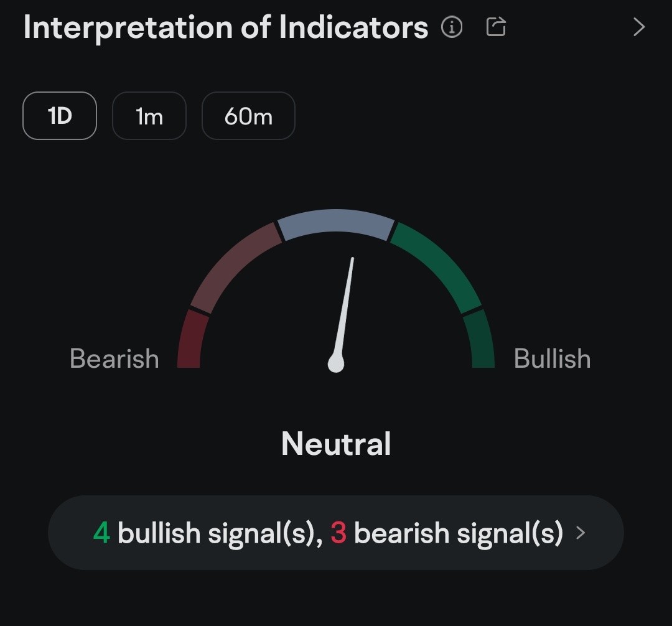Click the green number 4 bullish count
Image resolution: width=672 pixels, height=626 pixels.
tap(101, 533)
